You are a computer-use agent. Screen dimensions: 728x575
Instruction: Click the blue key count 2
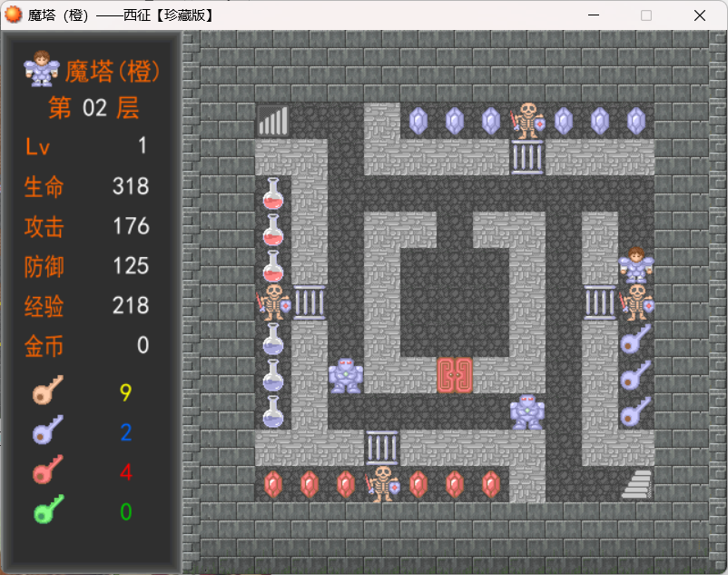pyautogui.click(x=126, y=432)
